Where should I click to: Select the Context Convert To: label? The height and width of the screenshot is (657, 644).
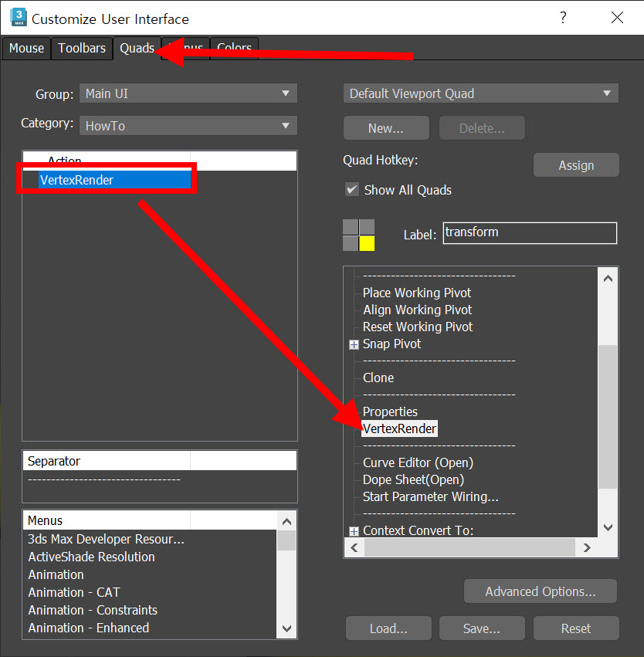[418, 530]
